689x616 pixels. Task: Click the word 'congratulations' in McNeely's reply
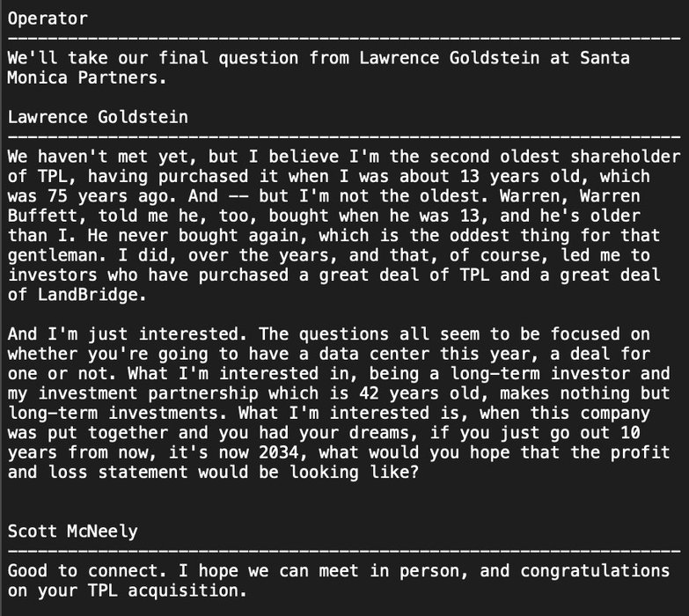point(595,571)
